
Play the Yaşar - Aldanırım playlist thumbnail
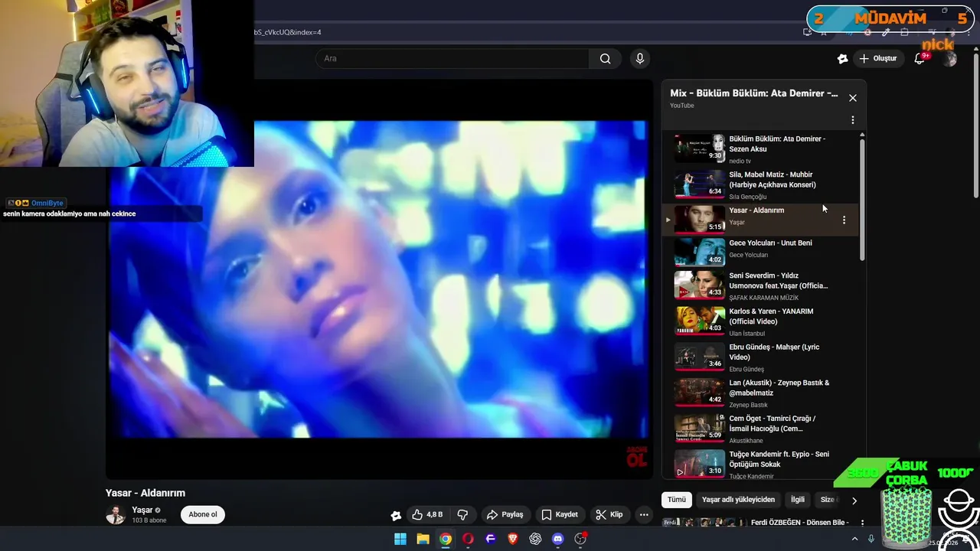pyautogui.click(x=699, y=219)
